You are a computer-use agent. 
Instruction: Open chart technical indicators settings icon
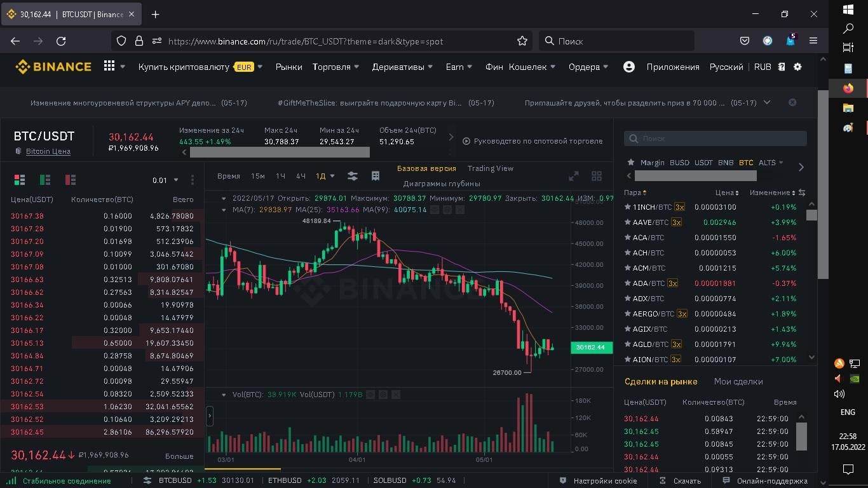point(353,176)
